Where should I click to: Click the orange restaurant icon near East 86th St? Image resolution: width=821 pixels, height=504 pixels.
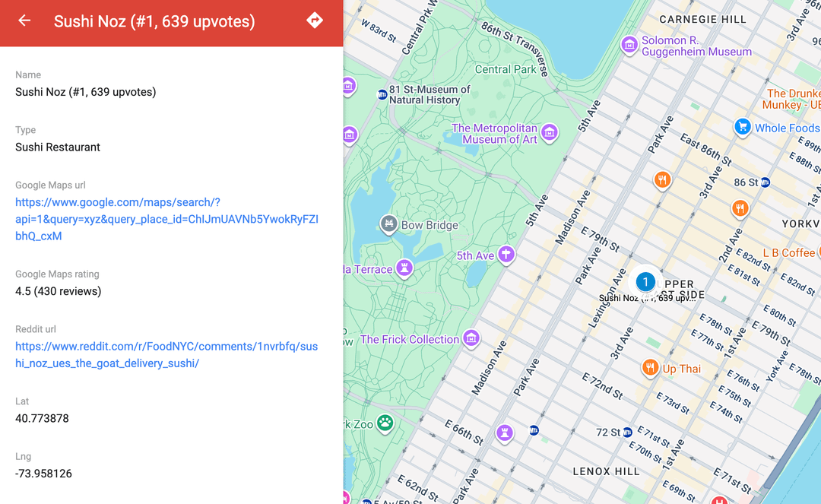coord(663,180)
